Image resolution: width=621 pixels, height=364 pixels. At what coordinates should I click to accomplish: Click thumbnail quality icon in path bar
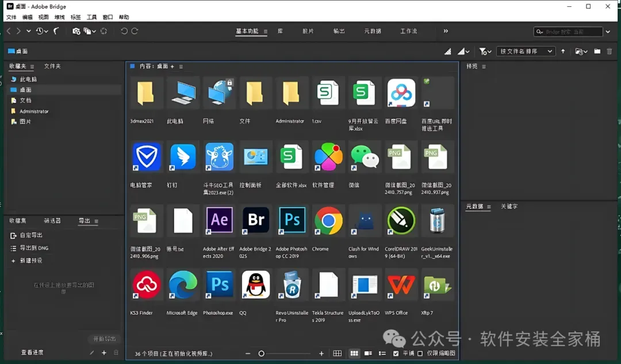[447, 52]
